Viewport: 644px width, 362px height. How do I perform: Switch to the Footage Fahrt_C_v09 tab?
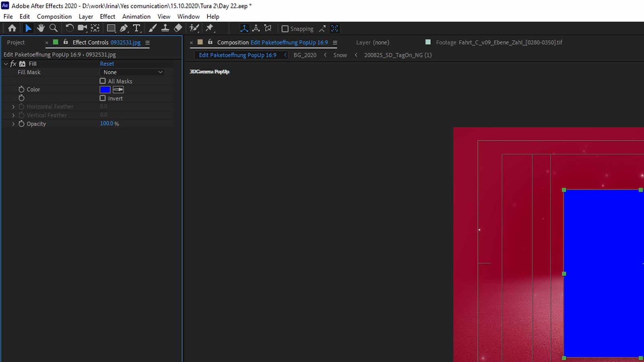pyautogui.click(x=499, y=42)
